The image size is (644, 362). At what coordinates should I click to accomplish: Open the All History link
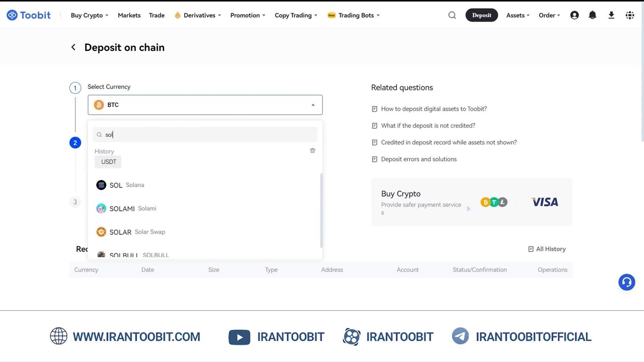click(x=547, y=249)
